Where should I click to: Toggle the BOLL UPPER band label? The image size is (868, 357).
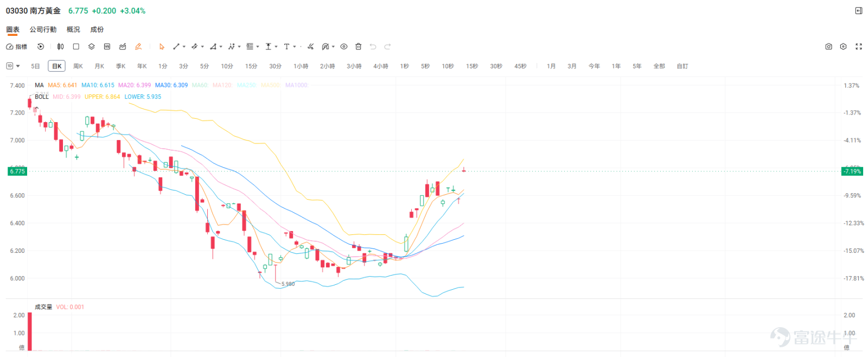(x=102, y=97)
